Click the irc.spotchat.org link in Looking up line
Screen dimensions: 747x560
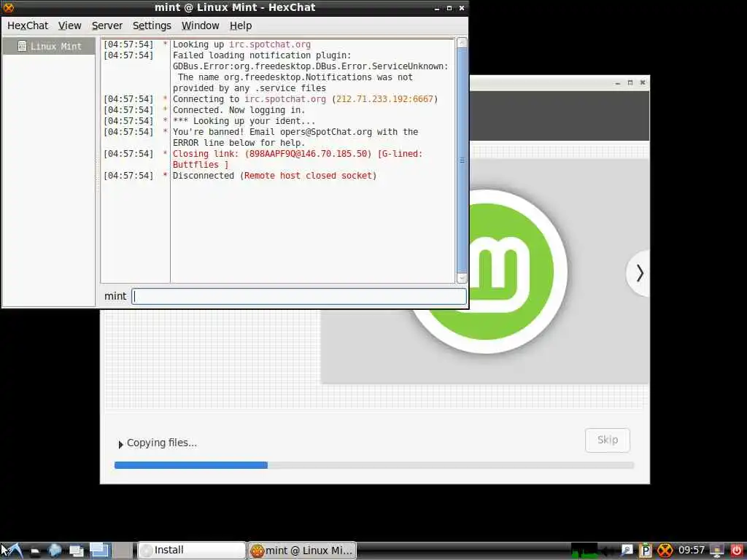point(270,44)
